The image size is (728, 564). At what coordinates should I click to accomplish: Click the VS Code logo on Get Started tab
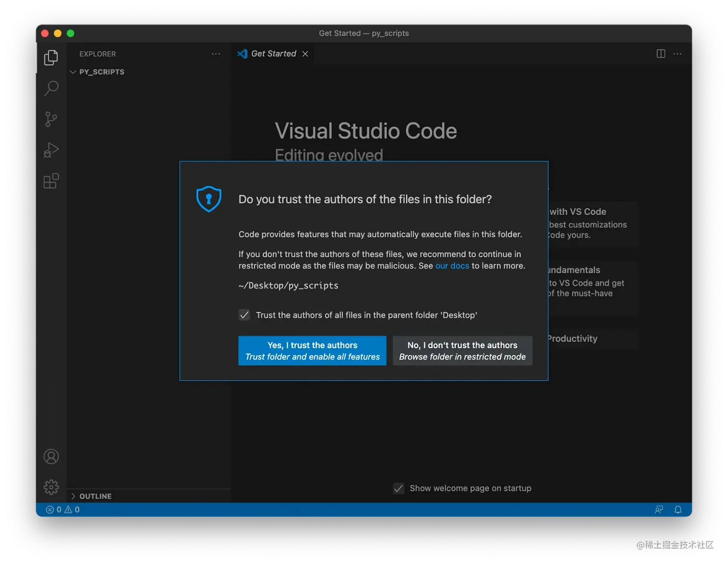click(242, 54)
